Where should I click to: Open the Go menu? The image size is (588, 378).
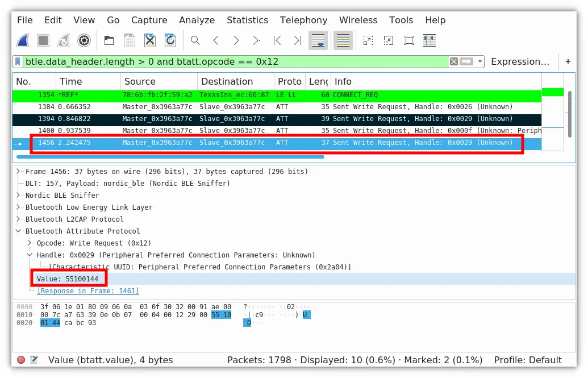pyautogui.click(x=113, y=20)
